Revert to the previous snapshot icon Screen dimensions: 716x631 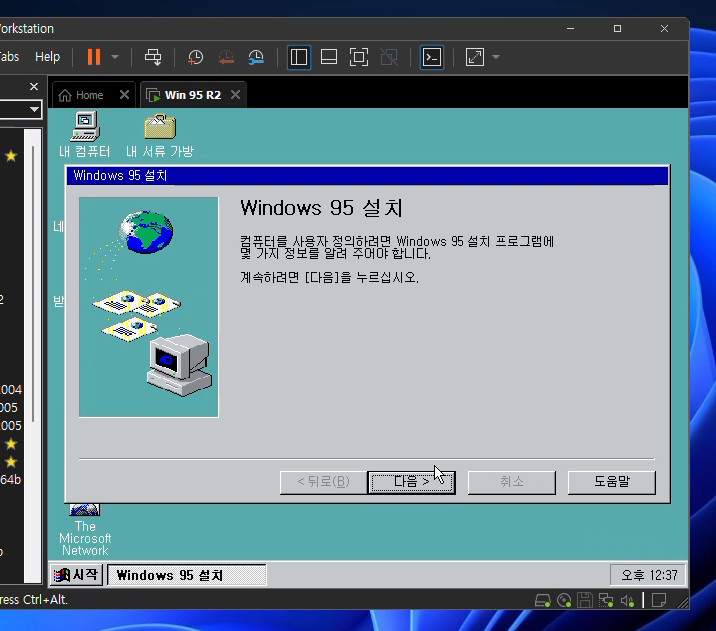[x=226, y=57]
